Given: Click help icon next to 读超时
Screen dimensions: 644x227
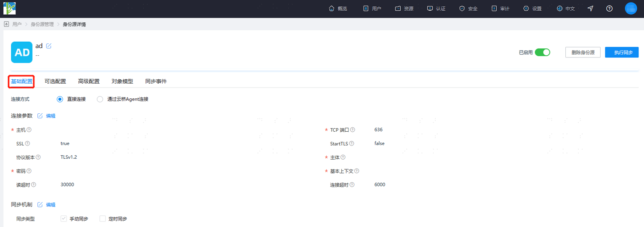Looking at the screenshot, I should pos(33,185).
